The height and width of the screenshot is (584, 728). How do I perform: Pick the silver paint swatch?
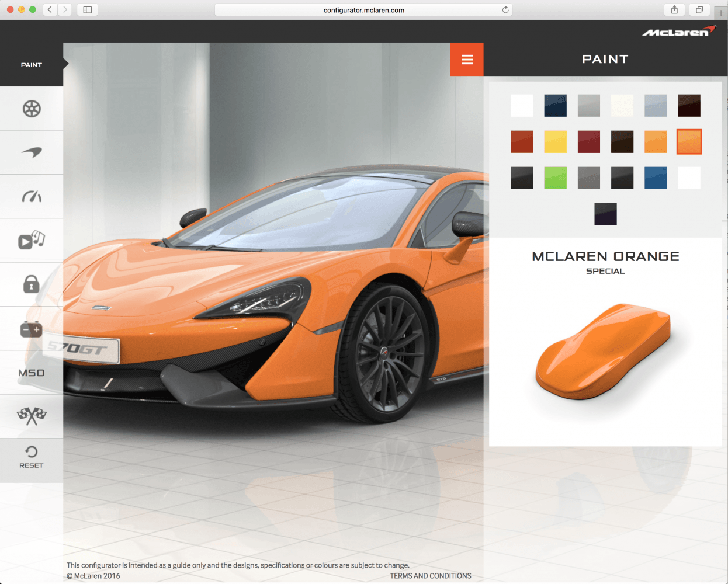tap(589, 106)
